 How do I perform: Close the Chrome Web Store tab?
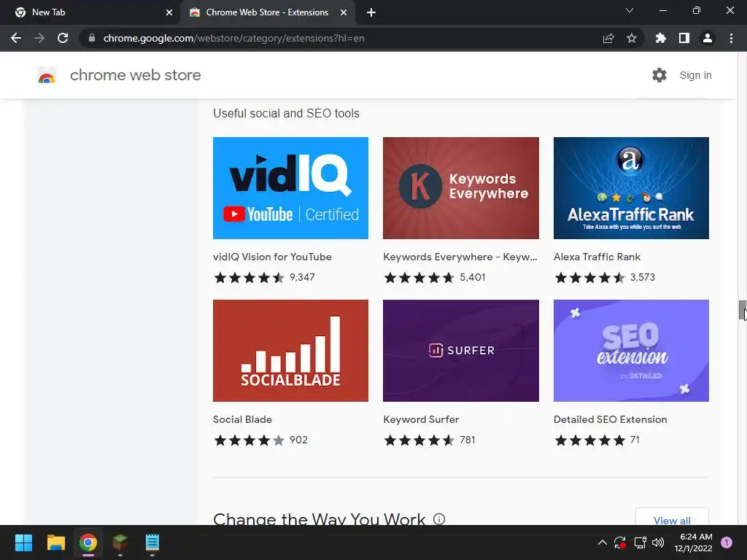(344, 12)
